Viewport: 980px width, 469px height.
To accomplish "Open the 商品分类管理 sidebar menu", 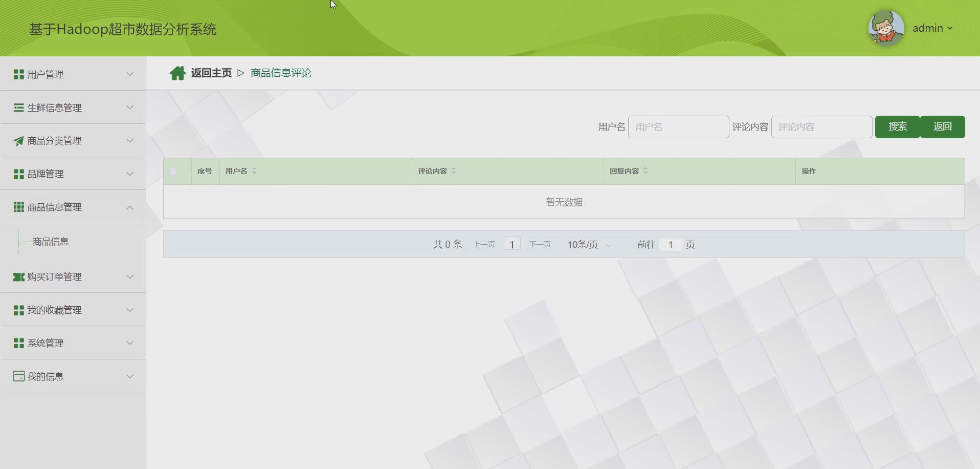I will coord(73,141).
